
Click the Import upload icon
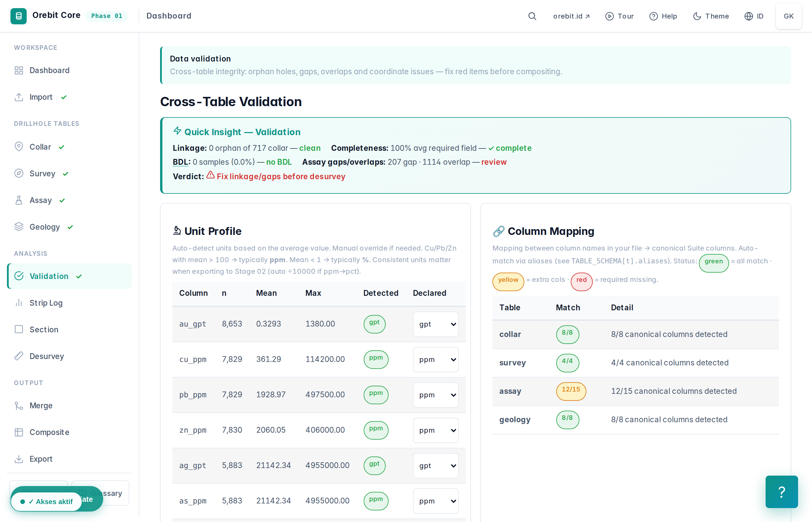(19, 97)
